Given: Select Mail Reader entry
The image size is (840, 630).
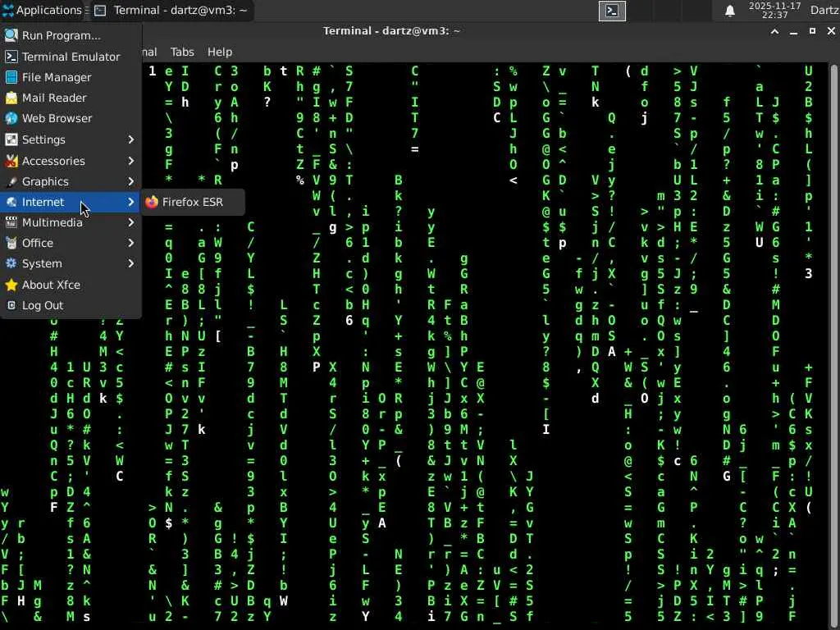Looking at the screenshot, I should point(71,98).
